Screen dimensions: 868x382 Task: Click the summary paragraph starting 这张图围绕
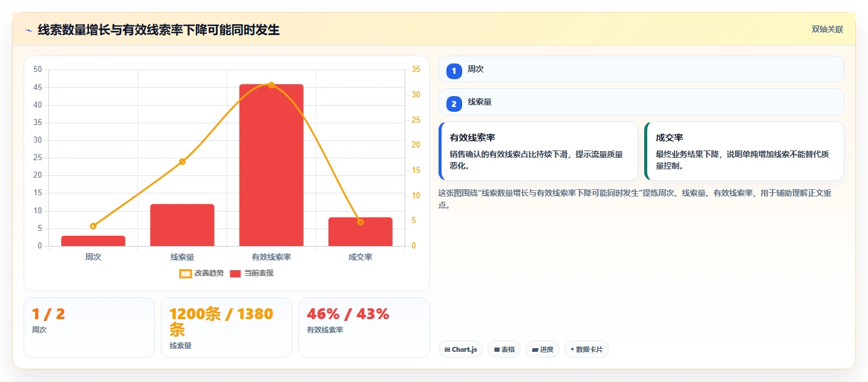[635, 199]
